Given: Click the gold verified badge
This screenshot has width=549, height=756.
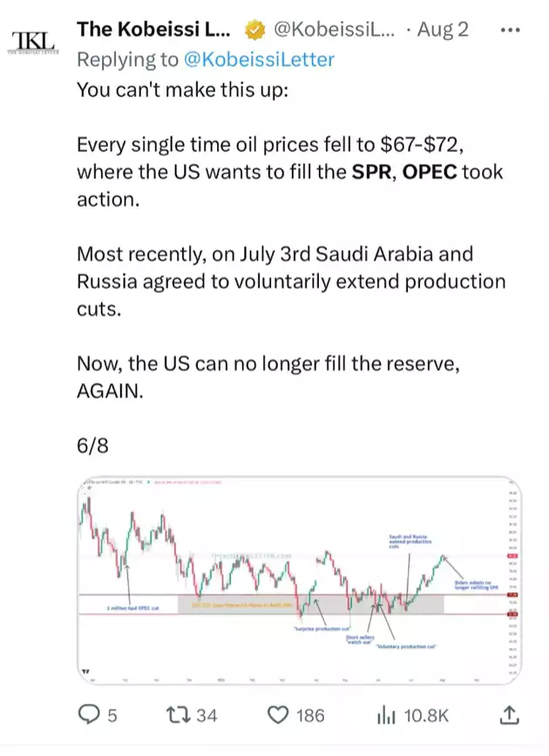Looking at the screenshot, I should (x=254, y=30).
